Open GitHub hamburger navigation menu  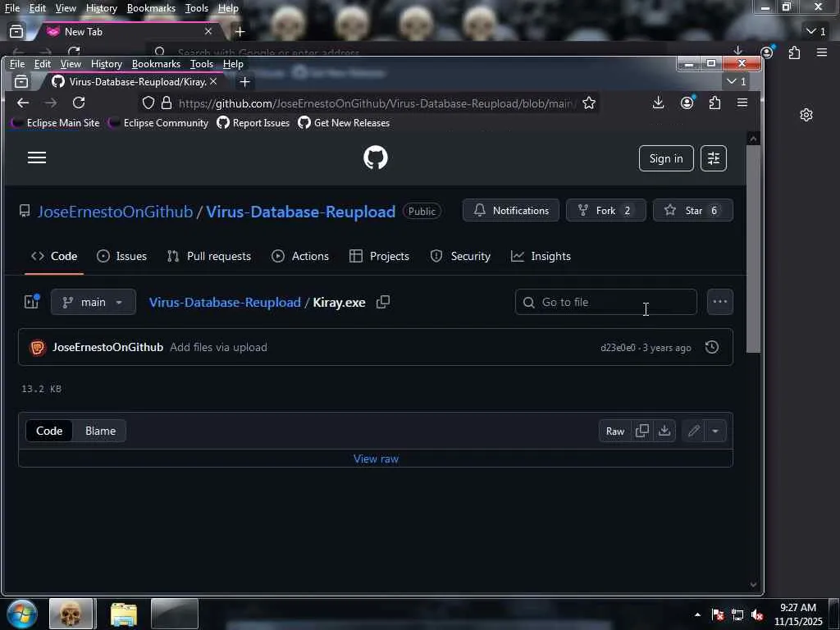coord(36,157)
